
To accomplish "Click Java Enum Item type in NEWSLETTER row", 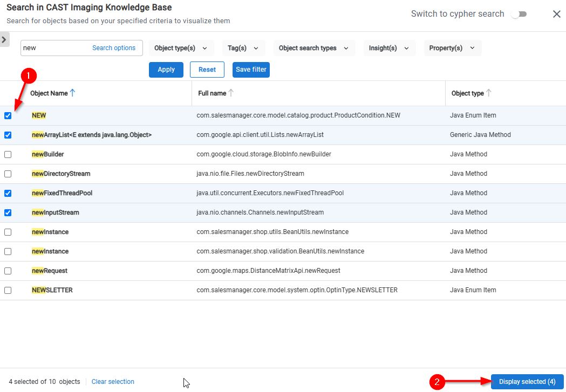I will [473, 290].
